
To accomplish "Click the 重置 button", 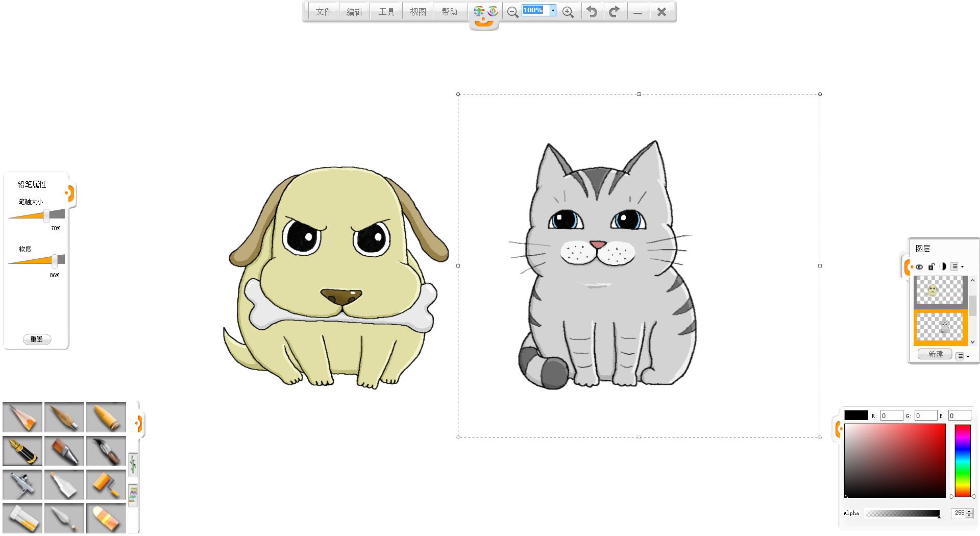I will coord(37,339).
